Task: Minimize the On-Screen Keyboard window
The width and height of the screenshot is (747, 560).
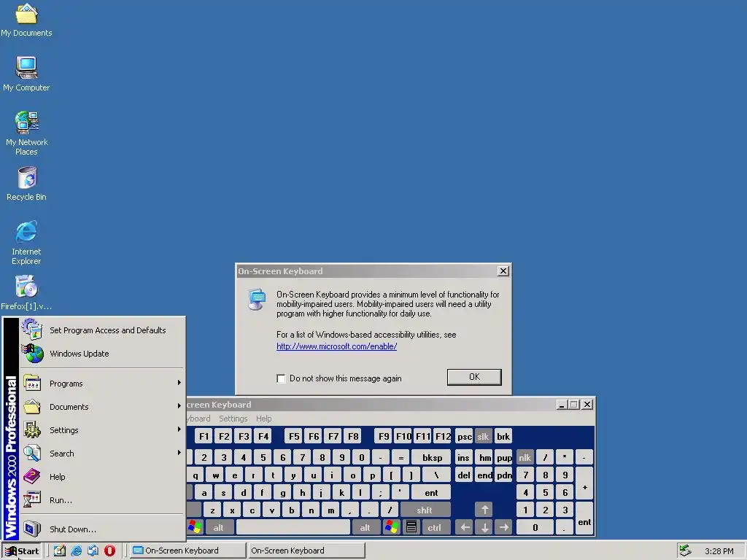Action: click(562, 404)
